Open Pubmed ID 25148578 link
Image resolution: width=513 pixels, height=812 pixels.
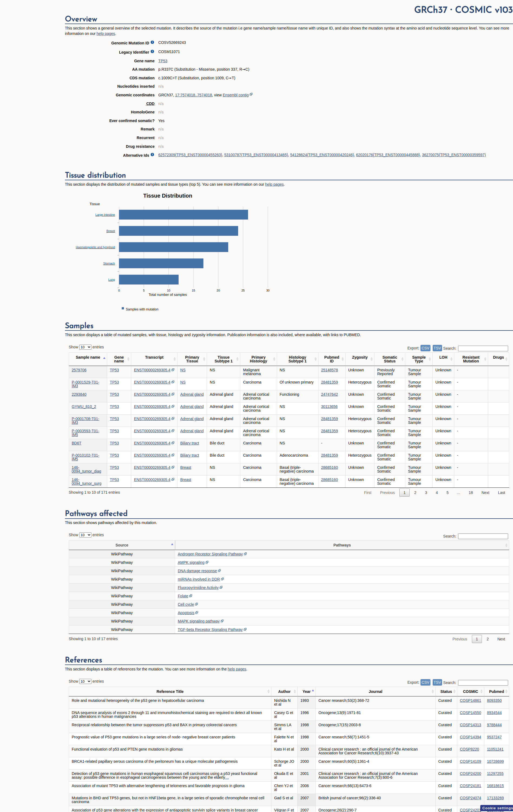(x=329, y=370)
